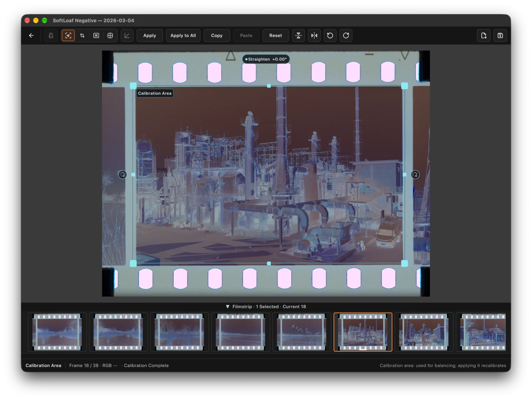The image size is (532, 400).
Task: Select third filmstrip thumbnail
Action: (180, 332)
